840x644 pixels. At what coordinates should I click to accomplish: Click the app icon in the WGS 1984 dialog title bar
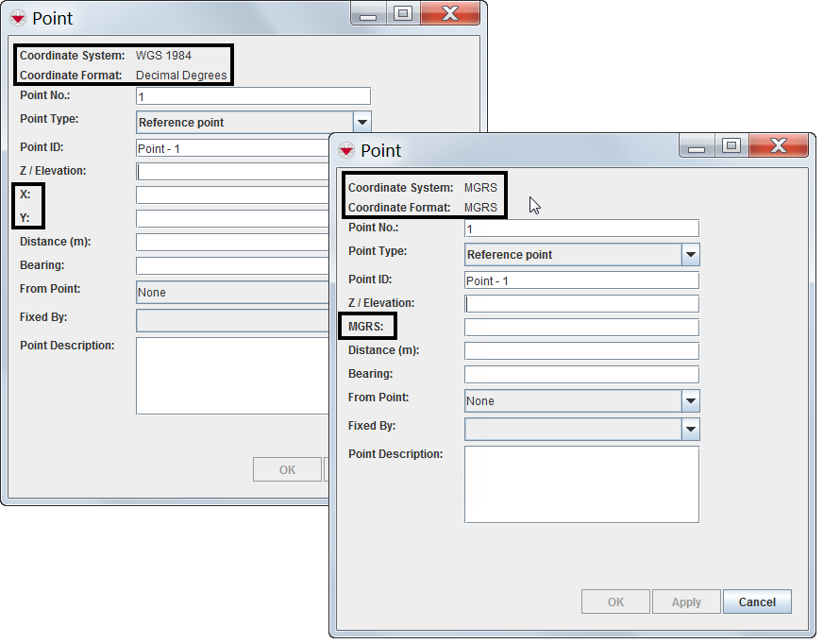pos(18,18)
